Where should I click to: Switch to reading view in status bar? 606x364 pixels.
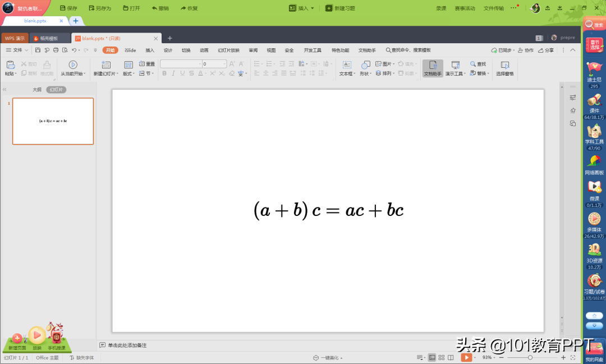click(x=451, y=357)
